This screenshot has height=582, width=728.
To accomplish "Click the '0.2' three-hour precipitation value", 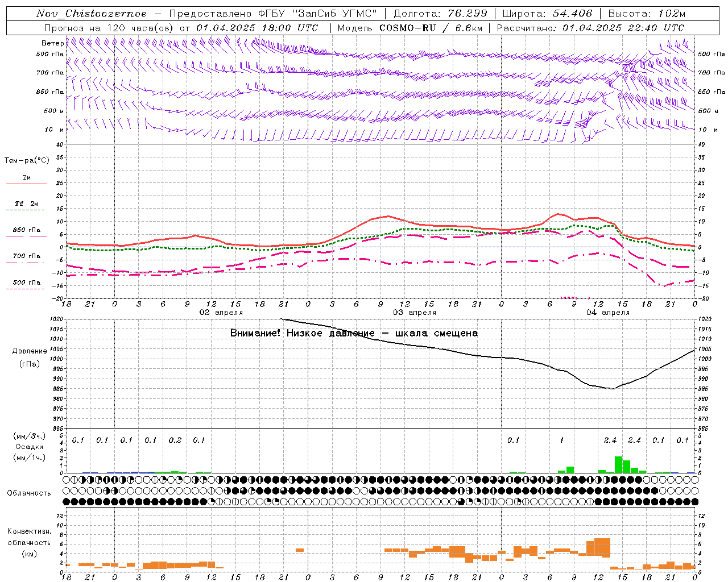I will tap(175, 440).
